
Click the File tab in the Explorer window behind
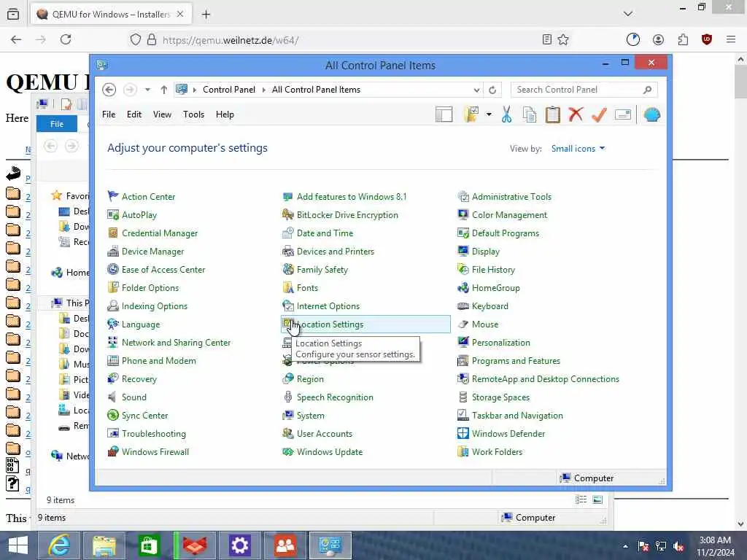(57, 124)
